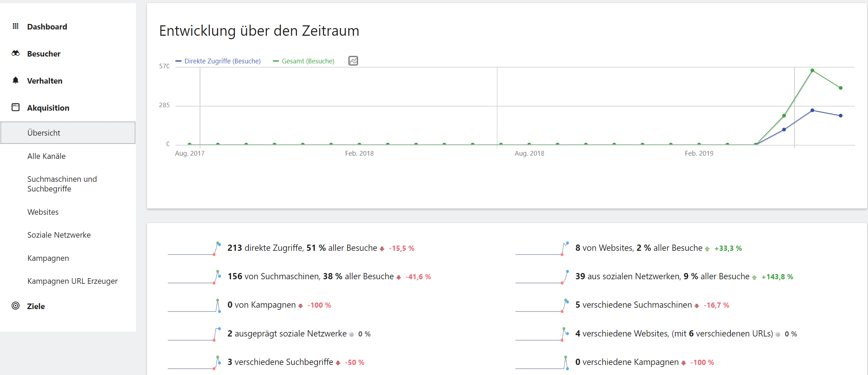Click '2 ausgeprägt soziale Netzwerke' text

287,334
